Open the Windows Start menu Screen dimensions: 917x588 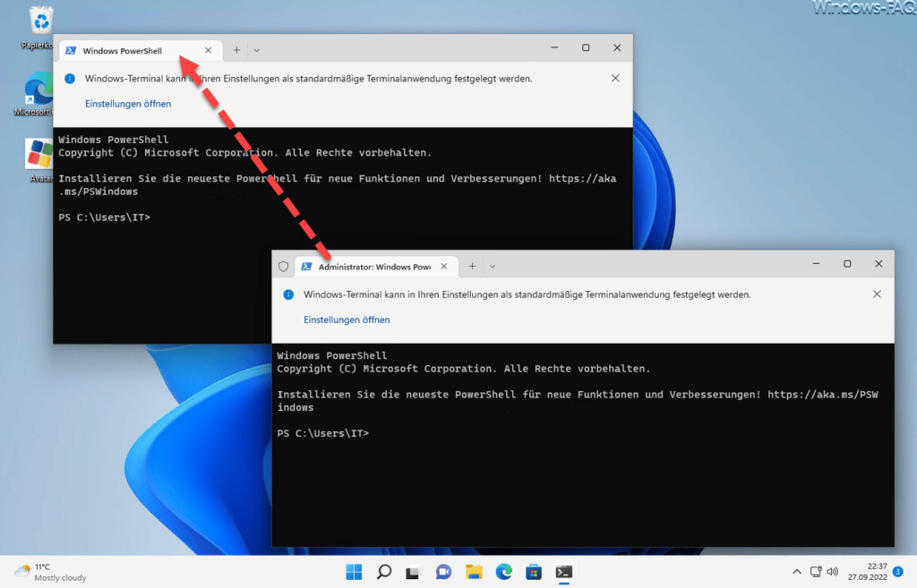354,572
